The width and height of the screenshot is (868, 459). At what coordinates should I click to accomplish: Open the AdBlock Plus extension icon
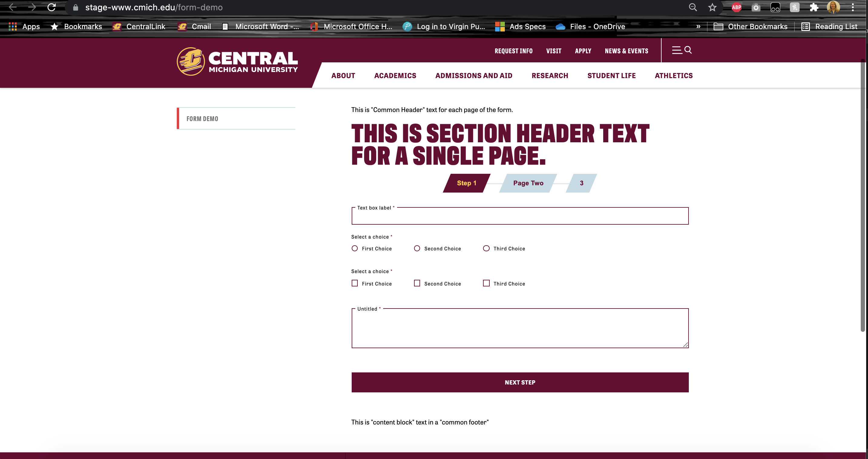coord(736,7)
